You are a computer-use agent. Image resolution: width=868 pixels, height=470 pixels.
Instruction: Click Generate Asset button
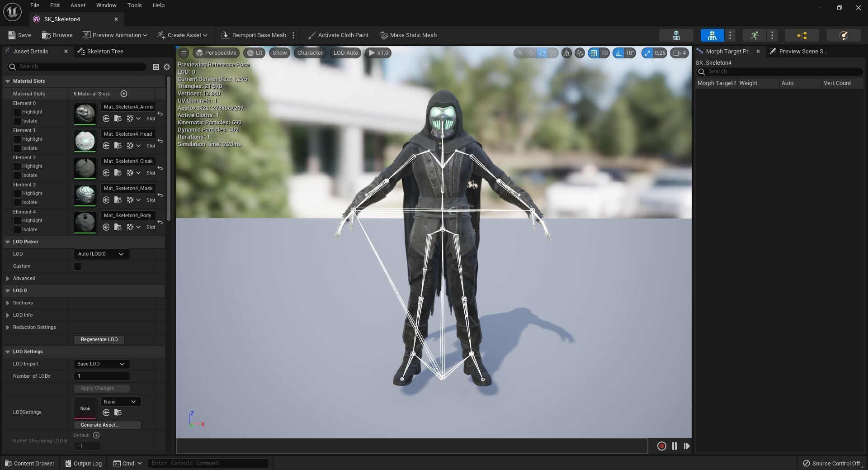[108, 425]
